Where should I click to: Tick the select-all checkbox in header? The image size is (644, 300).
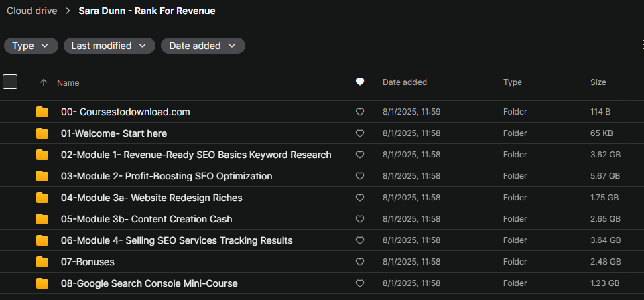pyautogui.click(x=10, y=82)
